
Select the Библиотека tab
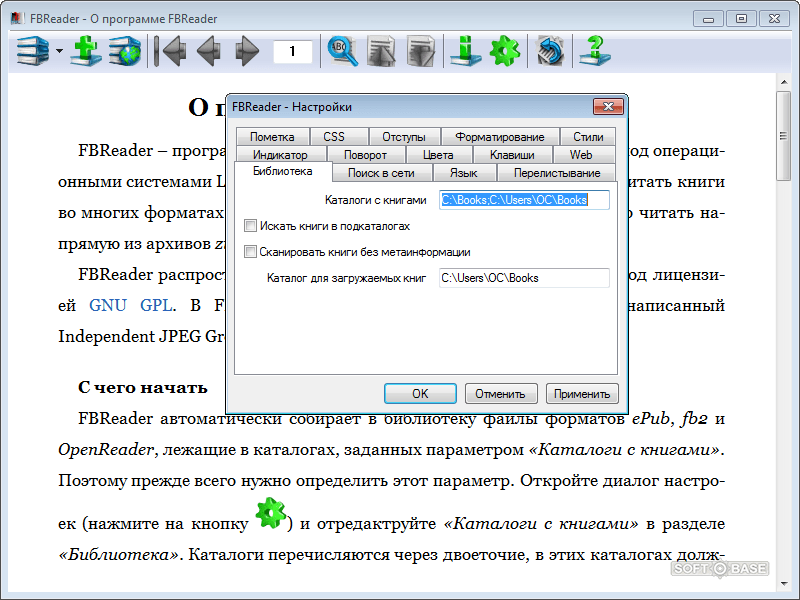coord(283,171)
